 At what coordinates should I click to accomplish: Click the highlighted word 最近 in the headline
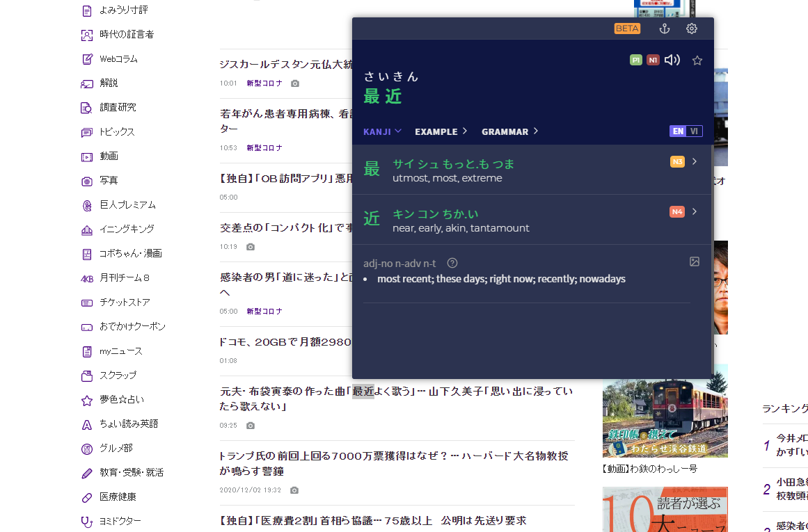point(363,392)
